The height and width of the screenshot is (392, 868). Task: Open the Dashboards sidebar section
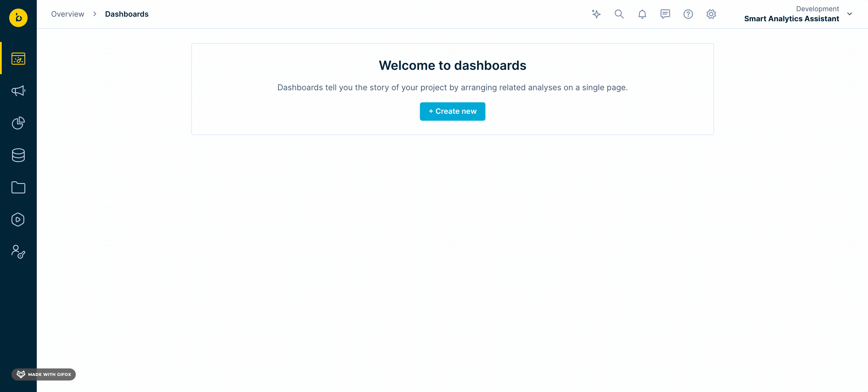(18, 59)
